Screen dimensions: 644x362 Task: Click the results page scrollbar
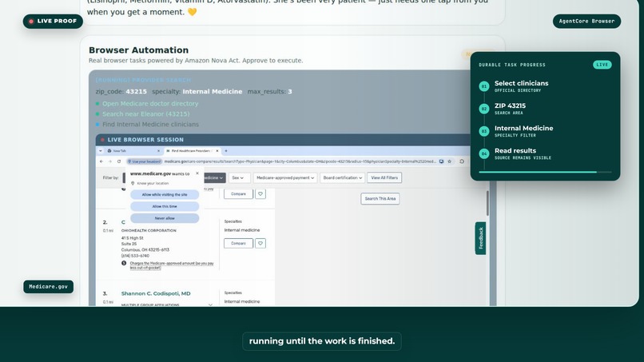(x=487, y=203)
